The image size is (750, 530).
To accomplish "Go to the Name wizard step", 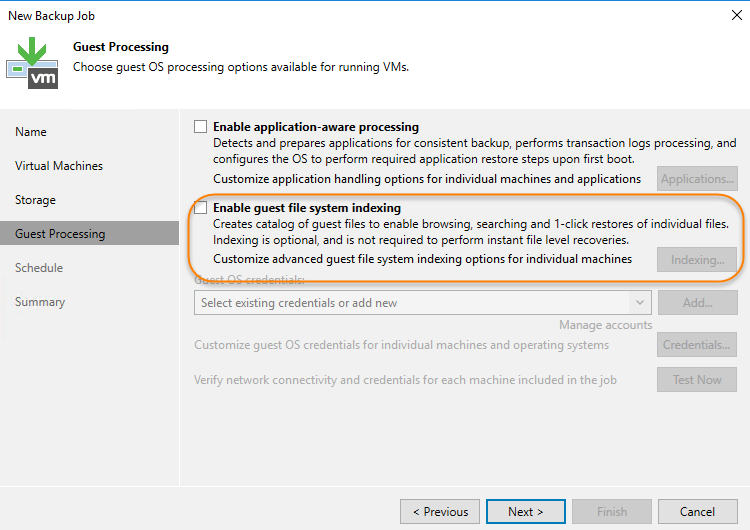I will (x=31, y=132).
